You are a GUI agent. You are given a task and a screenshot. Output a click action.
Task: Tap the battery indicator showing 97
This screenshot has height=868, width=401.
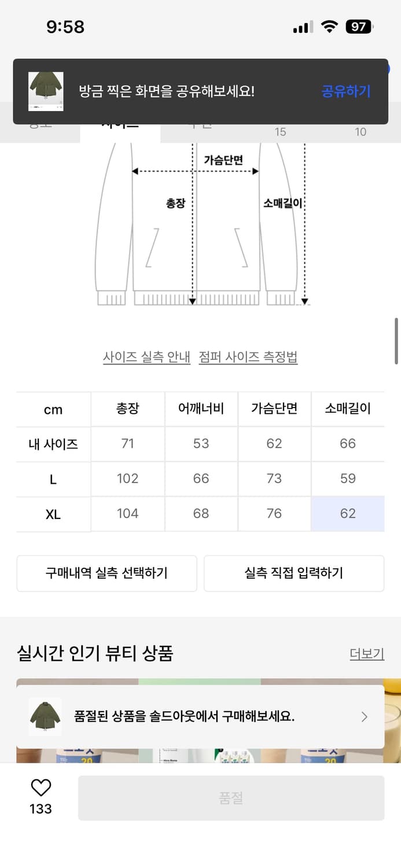[x=359, y=26]
